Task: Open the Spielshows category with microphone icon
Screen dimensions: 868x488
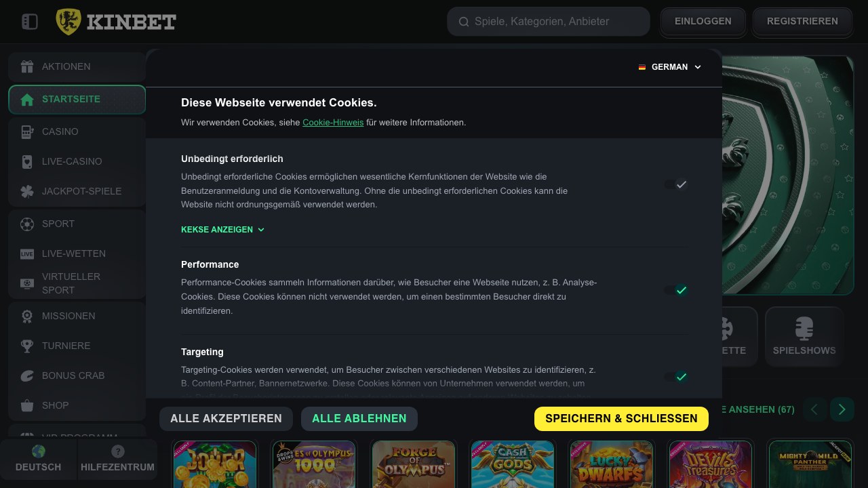Action: pos(804,337)
